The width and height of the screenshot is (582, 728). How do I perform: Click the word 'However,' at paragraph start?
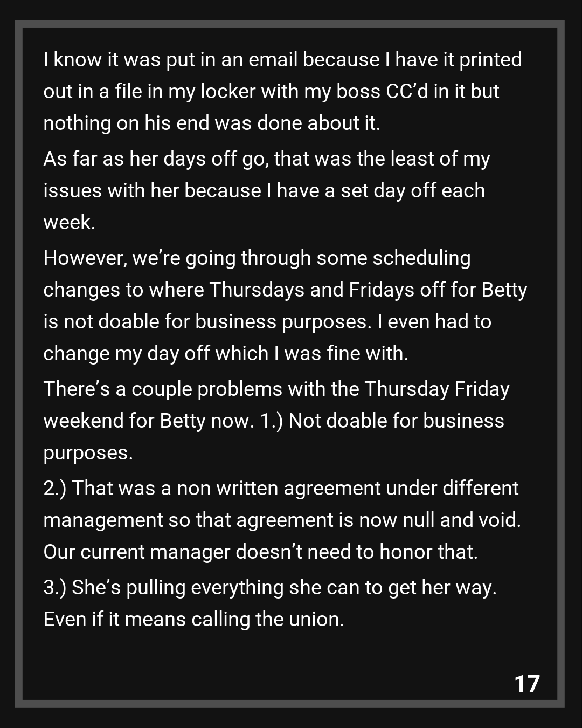click(x=85, y=258)
